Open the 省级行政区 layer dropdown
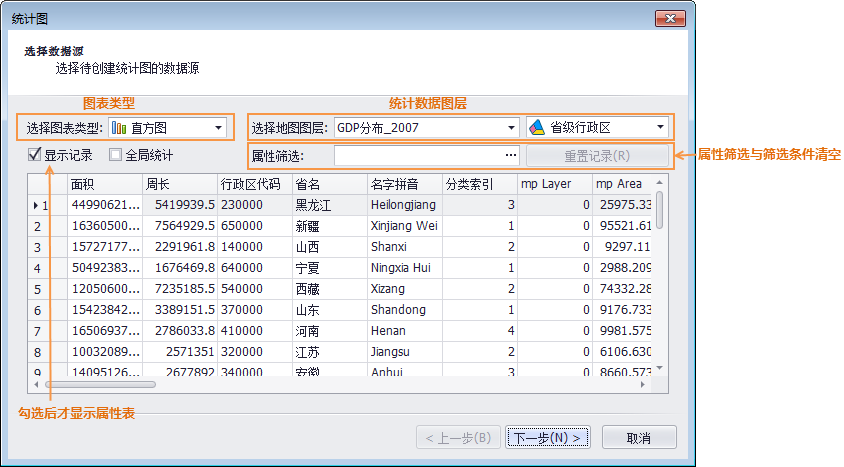The width and height of the screenshot is (844, 467). coord(660,128)
